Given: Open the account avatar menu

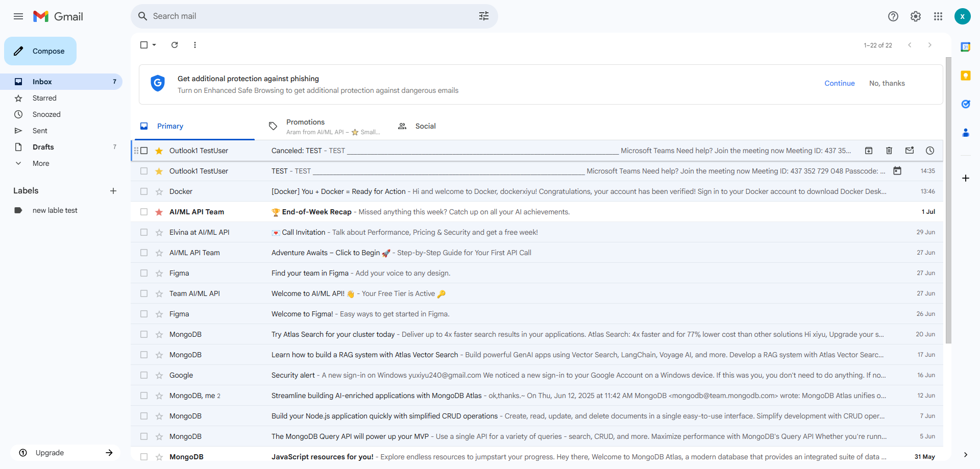Looking at the screenshot, I should (x=963, y=16).
